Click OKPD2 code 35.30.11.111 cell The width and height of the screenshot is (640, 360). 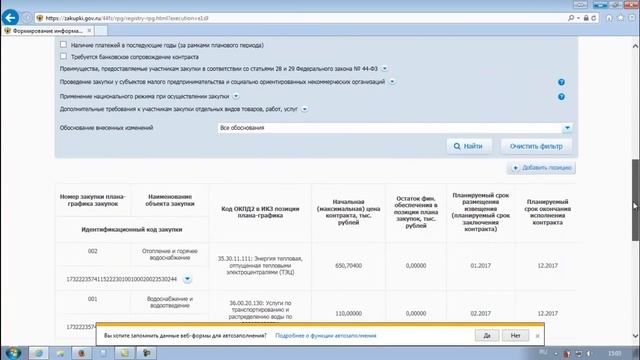[260, 265]
